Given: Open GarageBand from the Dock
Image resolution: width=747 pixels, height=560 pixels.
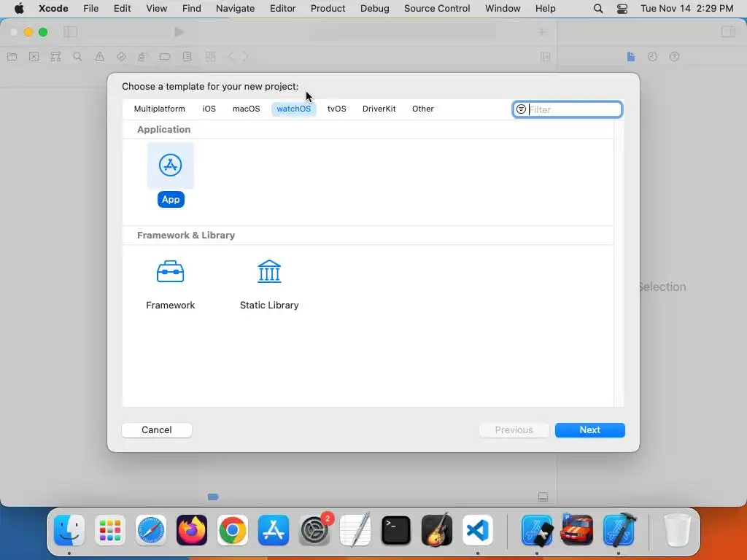Looking at the screenshot, I should coord(437,530).
